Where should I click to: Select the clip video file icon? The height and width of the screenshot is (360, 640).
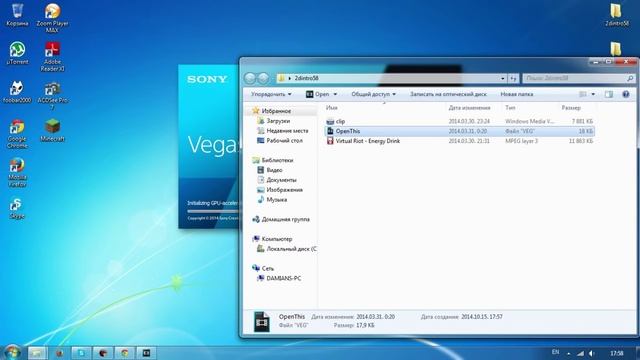coord(330,121)
